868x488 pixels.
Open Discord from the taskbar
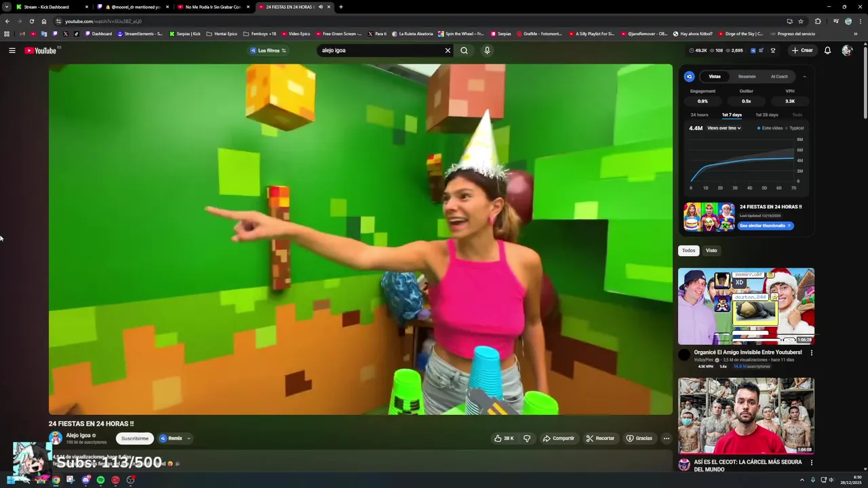[85, 480]
